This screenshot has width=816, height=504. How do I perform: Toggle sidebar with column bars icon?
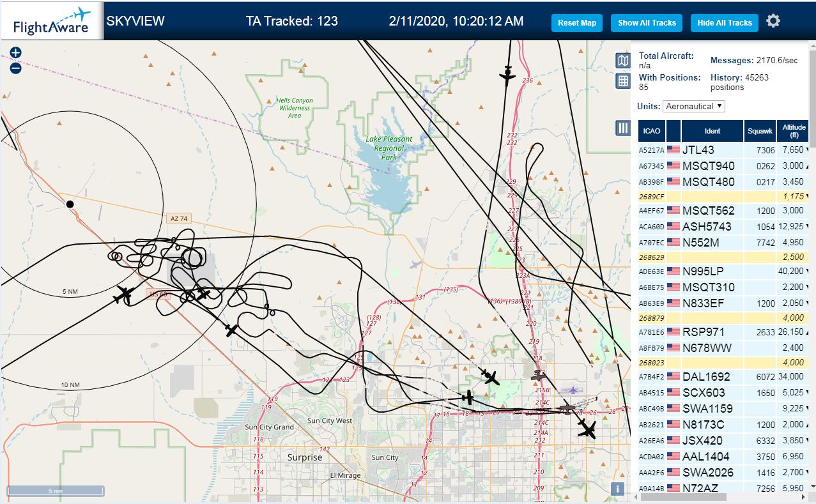pyautogui.click(x=623, y=128)
